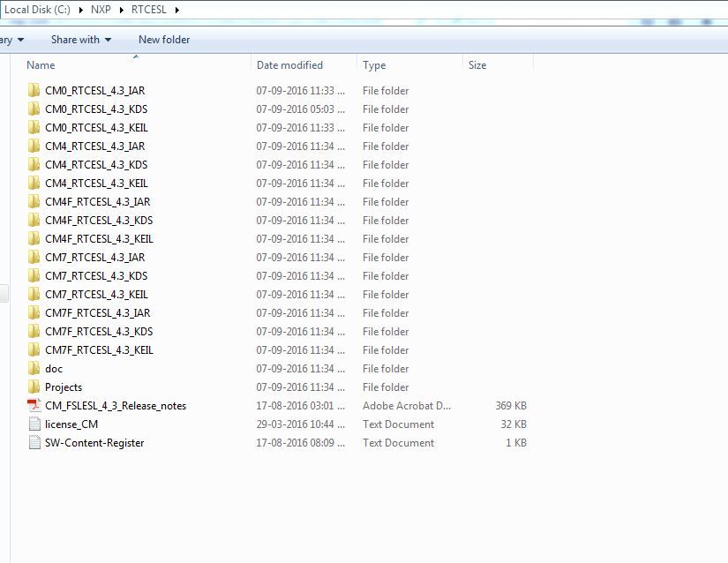Click the CM7_RTCESL_4.3_IAR folder icon
728x563 pixels.
(34, 257)
